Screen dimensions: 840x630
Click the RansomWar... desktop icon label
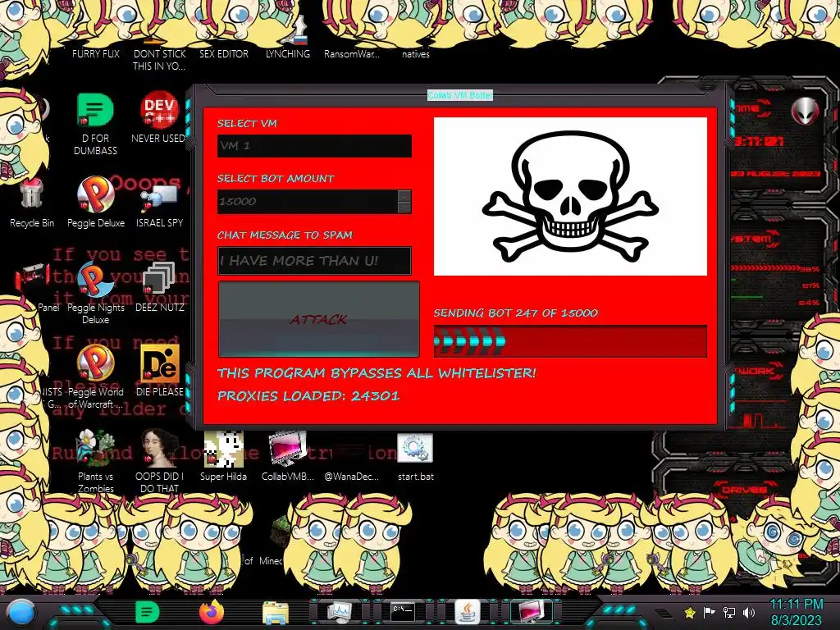[x=351, y=54]
